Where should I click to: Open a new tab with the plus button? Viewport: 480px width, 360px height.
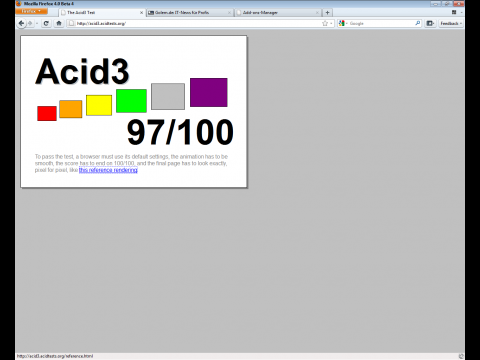click(x=327, y=13)
